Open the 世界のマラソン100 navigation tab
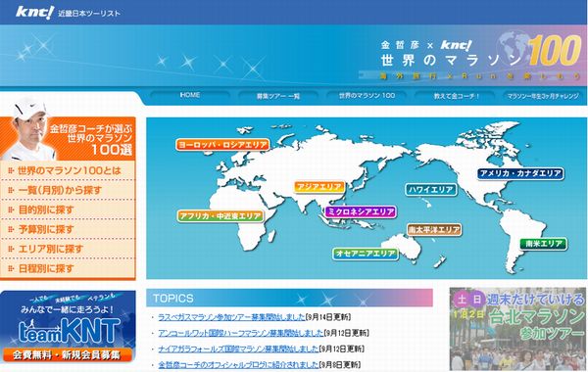Screen dimensions: 588x372 367,96
